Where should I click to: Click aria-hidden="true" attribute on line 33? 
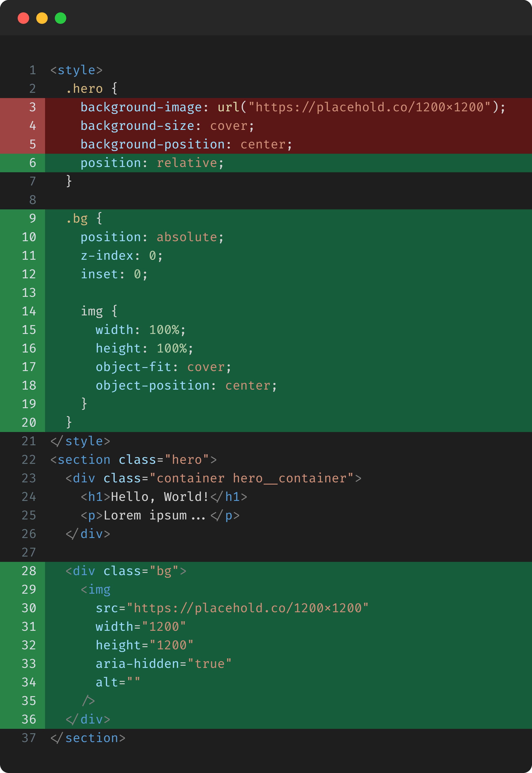(163, 664)
